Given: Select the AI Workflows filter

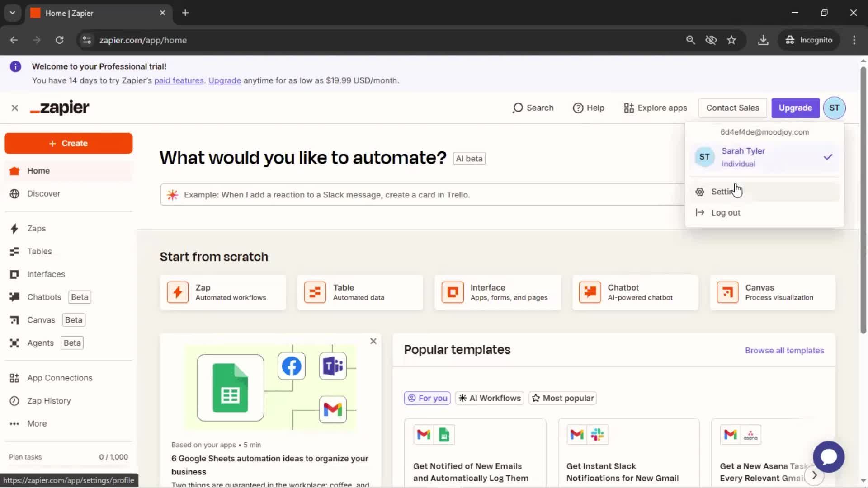Looking at the screenshot, I should (x=490, y=398).
